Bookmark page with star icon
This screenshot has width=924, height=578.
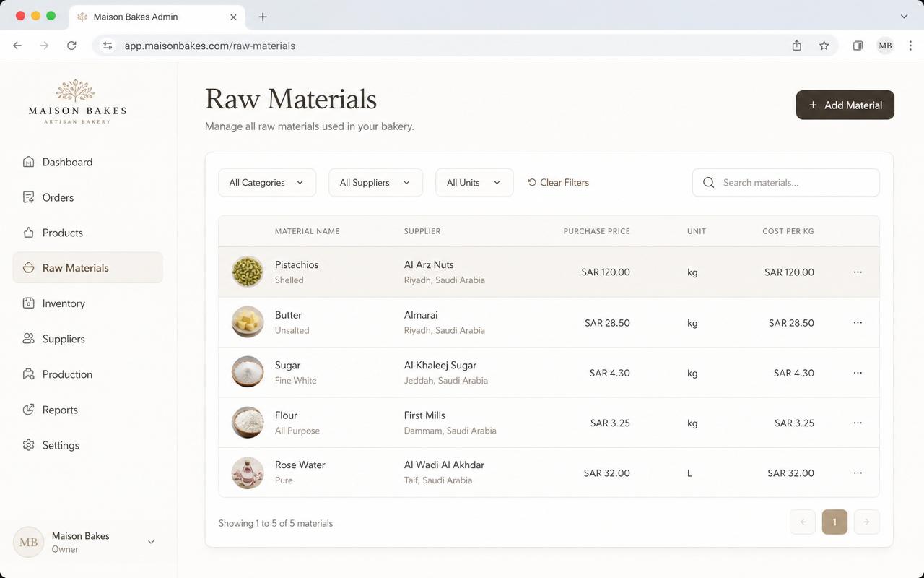coord(824,46)
